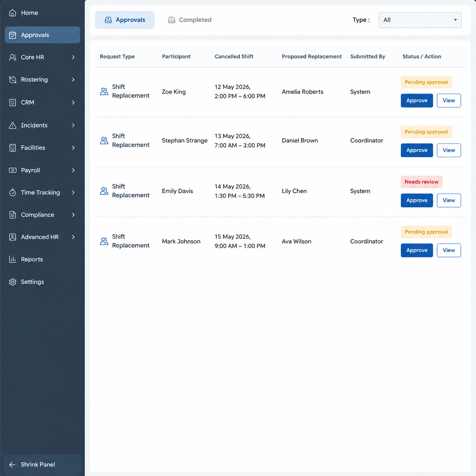This screenshot has height=476, width=476.
Task: Click the Reports bar chart icon
Action: pyautogui.click(x=13, y=259)
